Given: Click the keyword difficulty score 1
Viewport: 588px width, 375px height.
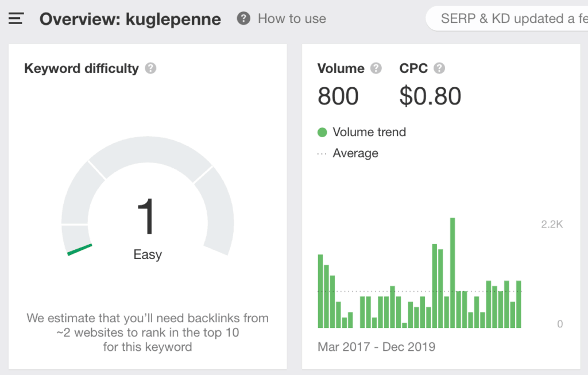Looking at the screenshot, I should pyautogui.click(x=146, y=216).
